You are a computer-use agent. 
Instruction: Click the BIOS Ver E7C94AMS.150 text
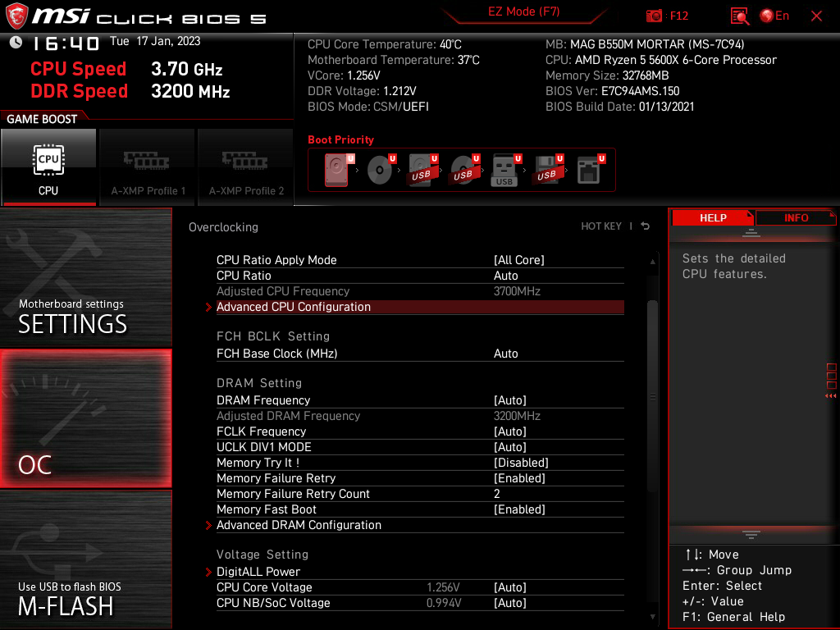point(612,91)
